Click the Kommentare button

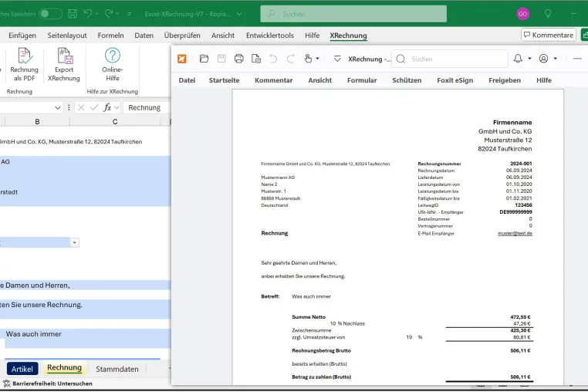549,35
